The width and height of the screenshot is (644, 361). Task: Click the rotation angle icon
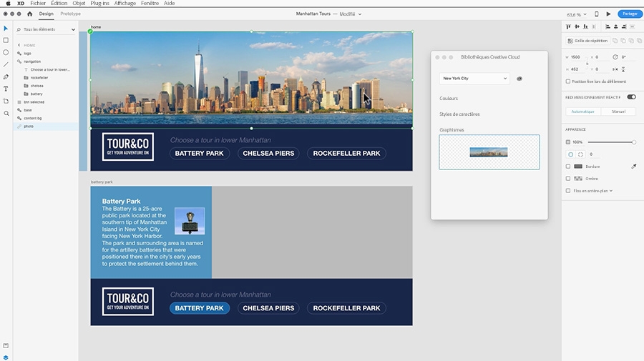(615, 57)
